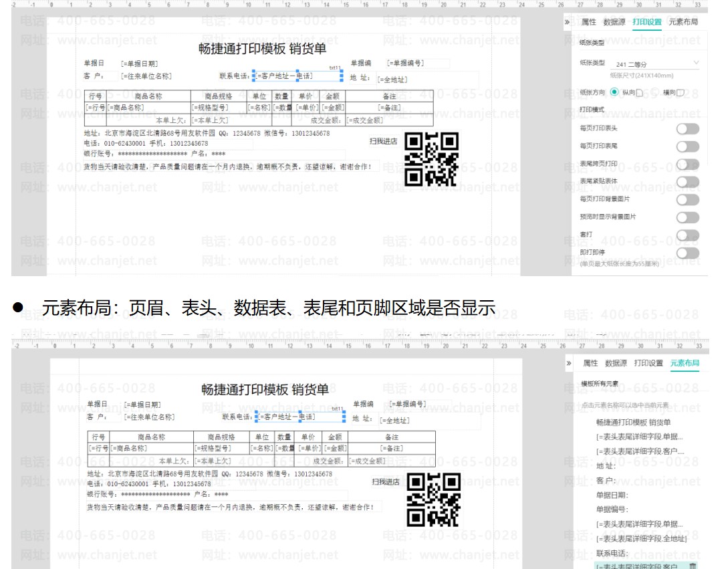Open 数据源 tab in the element-layout panel
Image resolution: width=728 pixels, height=569 pixels.
[616, 363]
